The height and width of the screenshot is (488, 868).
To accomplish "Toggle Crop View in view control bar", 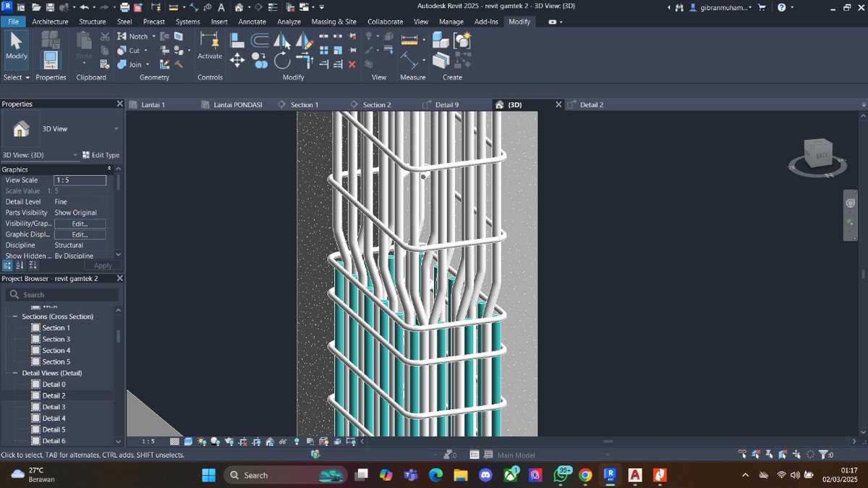I will click(x=242, y=441).
